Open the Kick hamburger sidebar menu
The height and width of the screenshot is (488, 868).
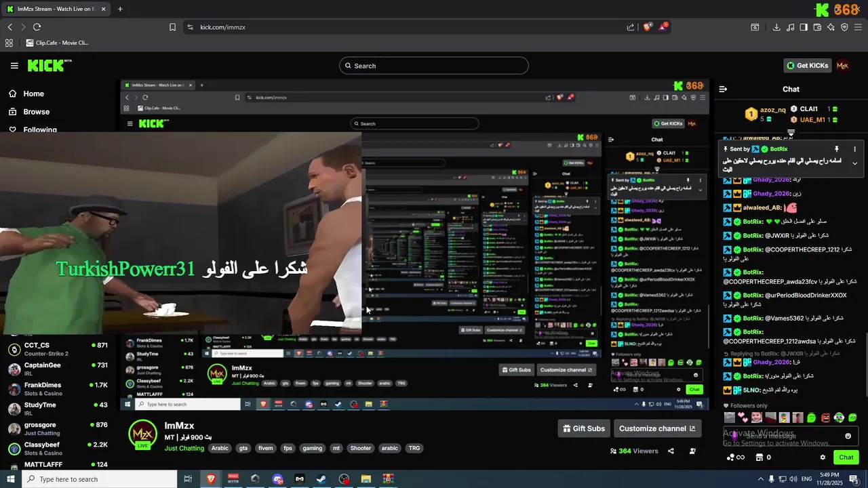pos(14,66)
